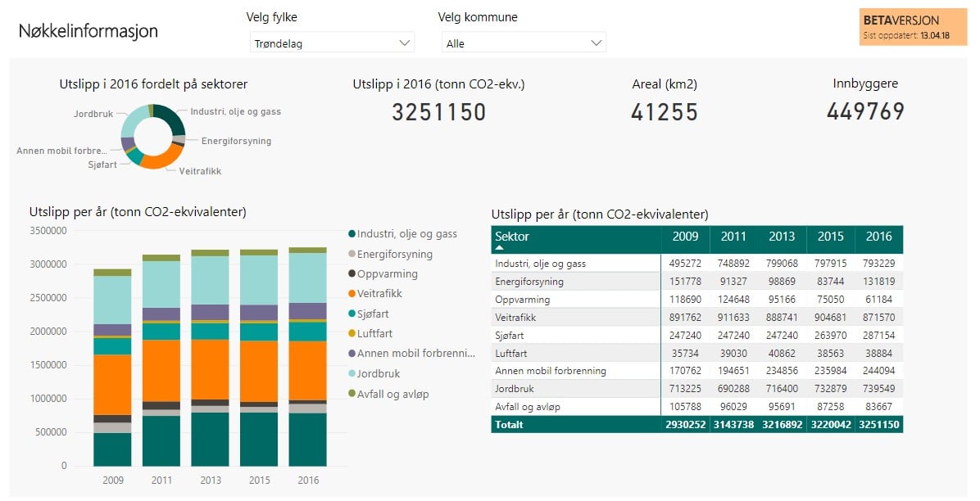Sort table by the 2016 column header
980x501 pixels.
tap(878, 237)
